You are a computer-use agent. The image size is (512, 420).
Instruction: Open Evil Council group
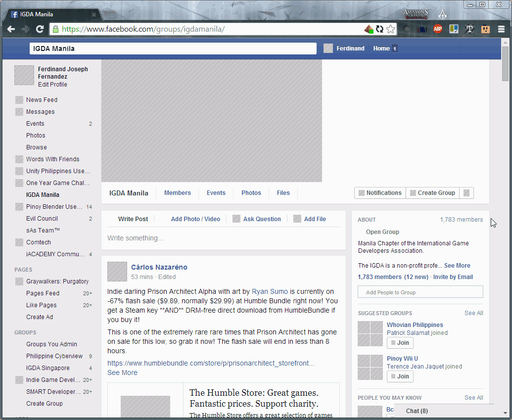[42, 219]
